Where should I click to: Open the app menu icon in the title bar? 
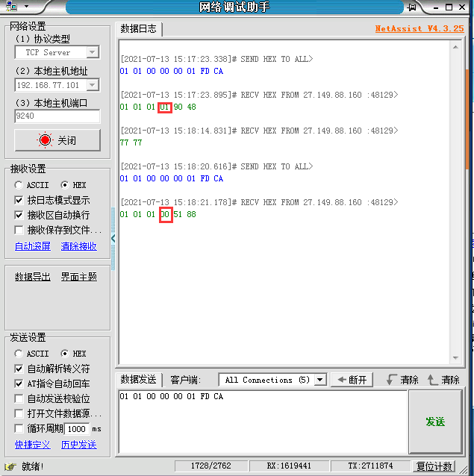point(12,6)
